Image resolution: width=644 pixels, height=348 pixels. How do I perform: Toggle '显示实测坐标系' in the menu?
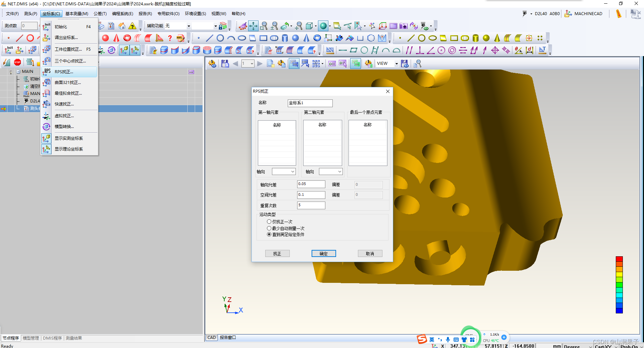coord(70,138)
